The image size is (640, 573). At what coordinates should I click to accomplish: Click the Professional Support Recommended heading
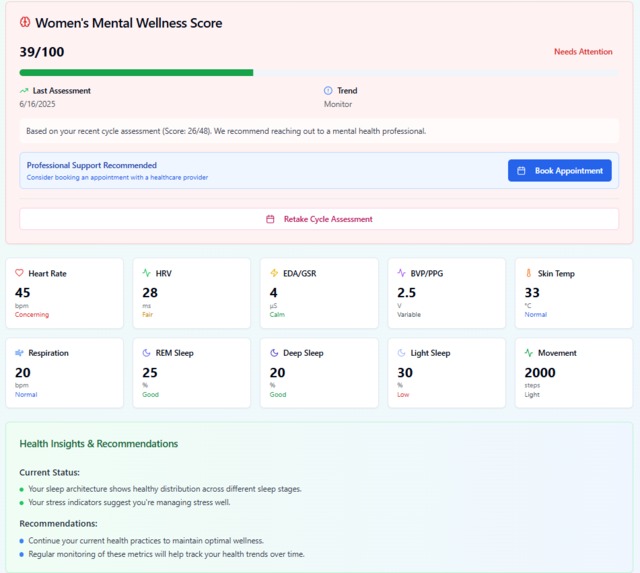[92, 165]
